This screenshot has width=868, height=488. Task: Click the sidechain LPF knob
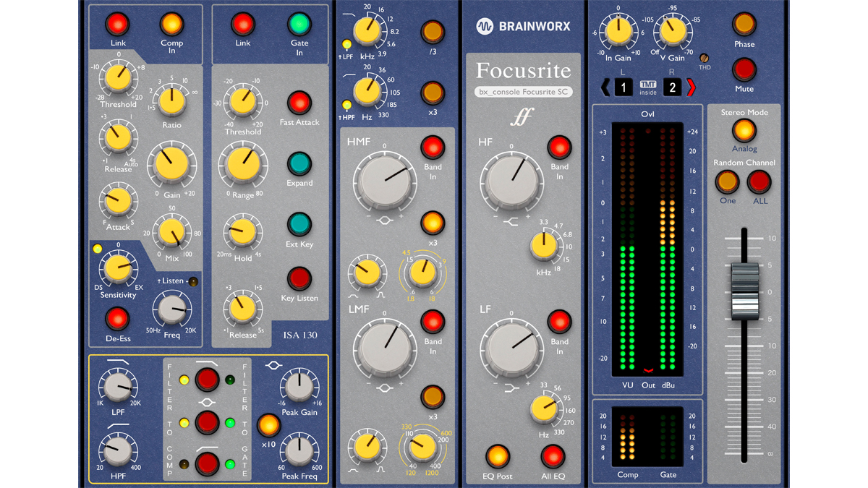(117, 386)
